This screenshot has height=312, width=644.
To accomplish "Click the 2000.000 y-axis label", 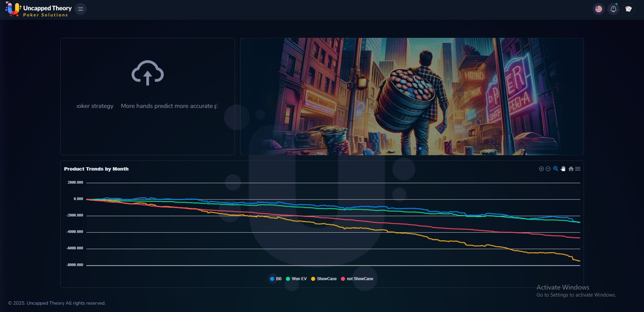I will [75, 183].
